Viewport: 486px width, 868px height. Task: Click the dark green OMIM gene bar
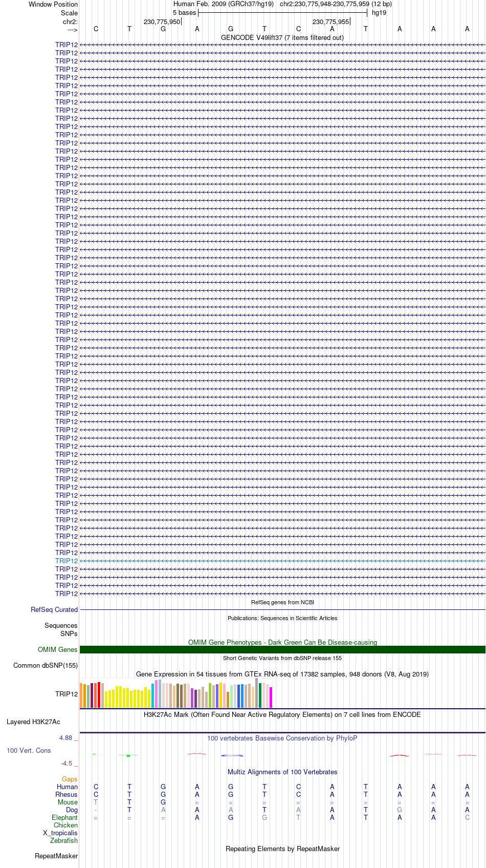point(282,649)
